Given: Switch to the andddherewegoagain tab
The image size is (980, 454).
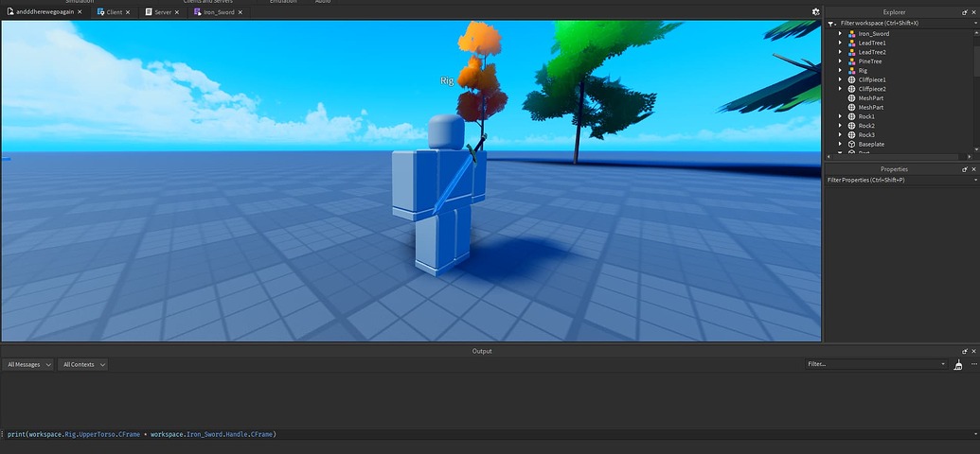Looking at the screenshot, I should tap(44, 12).
